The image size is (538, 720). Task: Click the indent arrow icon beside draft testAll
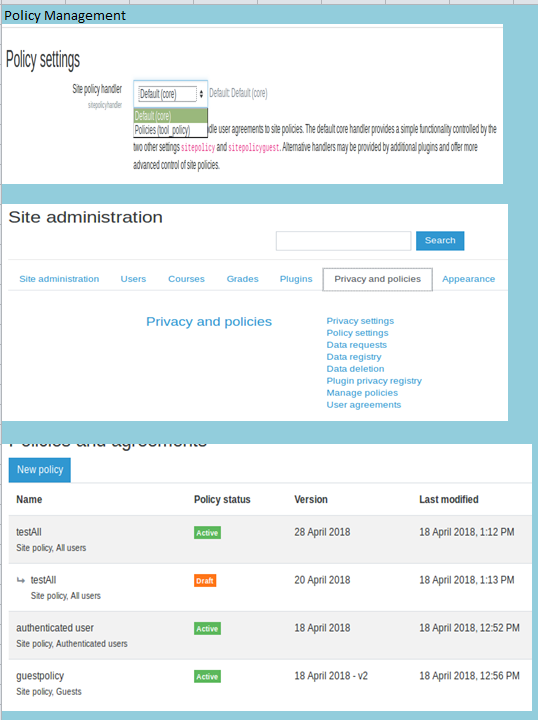(21, 580)
